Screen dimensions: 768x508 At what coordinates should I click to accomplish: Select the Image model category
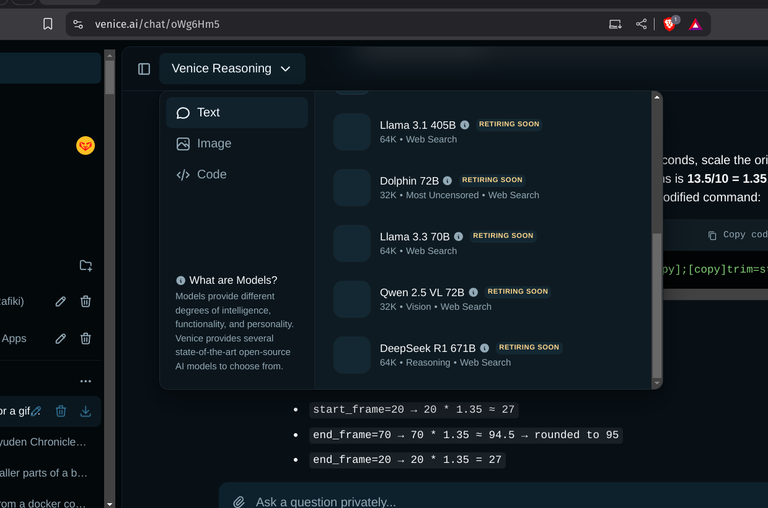pyautogui.click(x=237, y=144)
